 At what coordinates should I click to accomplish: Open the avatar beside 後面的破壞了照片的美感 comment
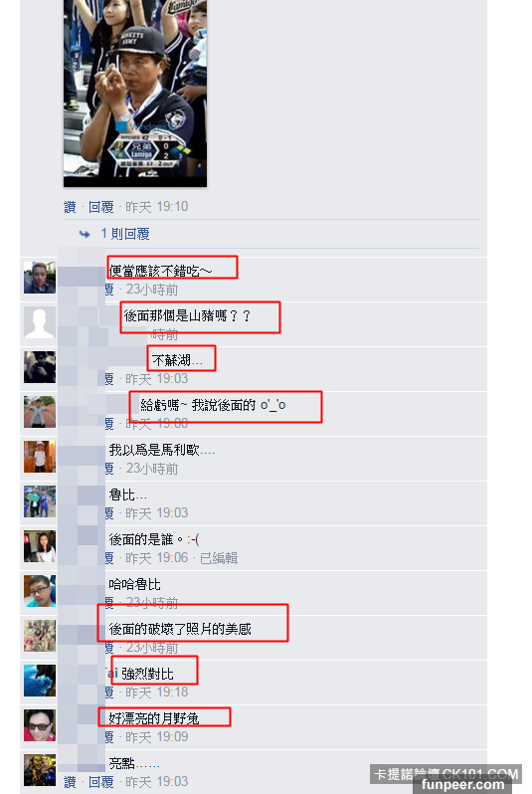tap(40, 636)
